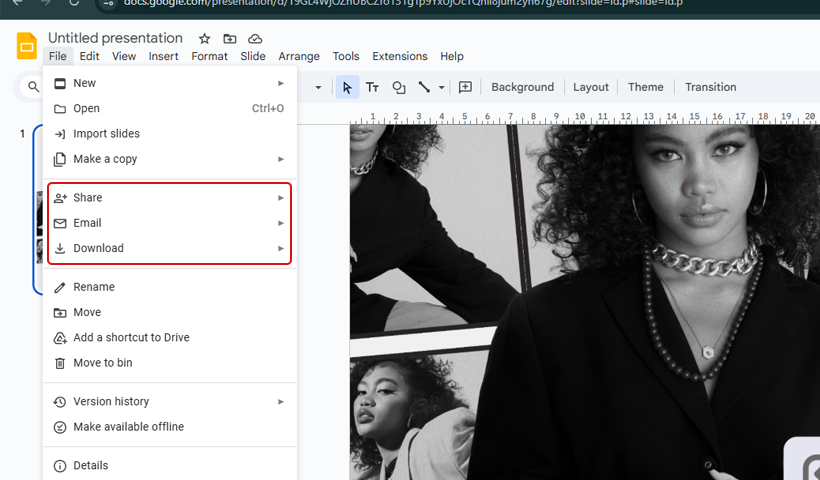Viewport: 820px width, 480px height.
Task: Choose the text box tool
Action: pos(372,87)
